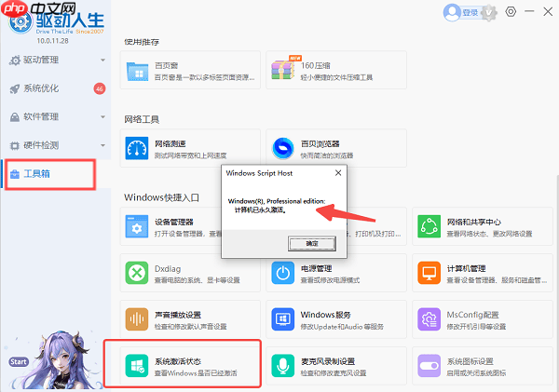Open the 网络和共享中心 green icon
559x392 pixels.
(429, 226)
